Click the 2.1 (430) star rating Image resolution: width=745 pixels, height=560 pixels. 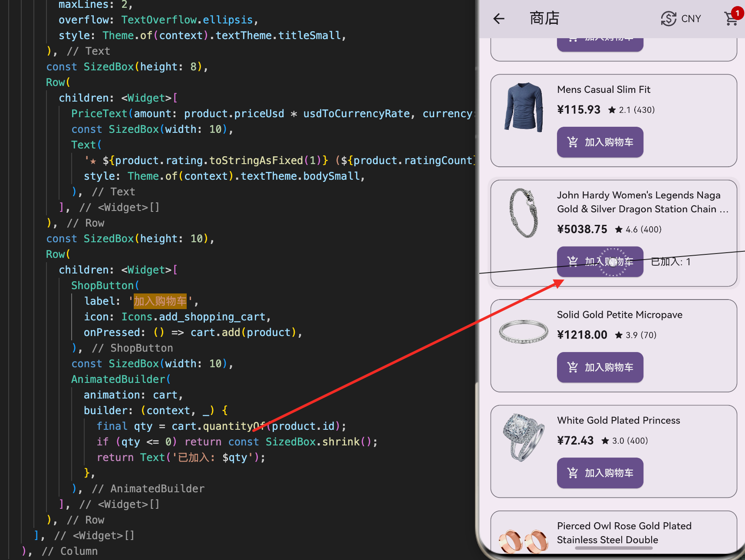[631, 110]
